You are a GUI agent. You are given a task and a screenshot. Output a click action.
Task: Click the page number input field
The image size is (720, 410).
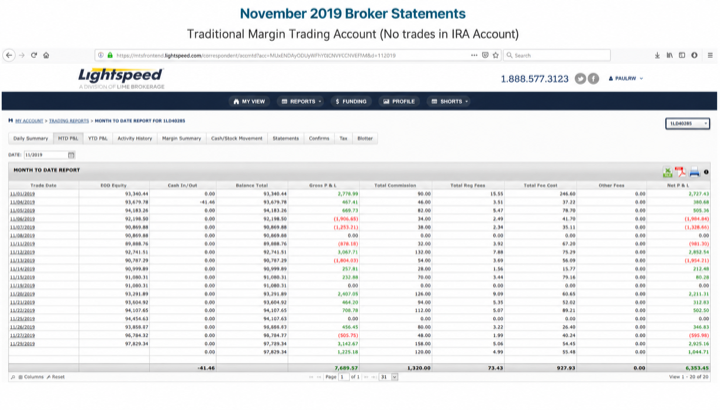[343, 377]
